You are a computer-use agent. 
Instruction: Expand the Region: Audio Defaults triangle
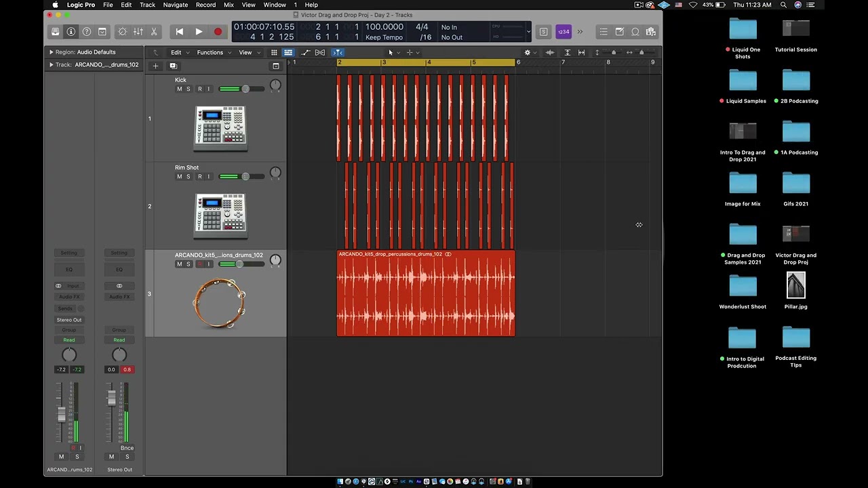pyautogui.click(x=51, y=52)
